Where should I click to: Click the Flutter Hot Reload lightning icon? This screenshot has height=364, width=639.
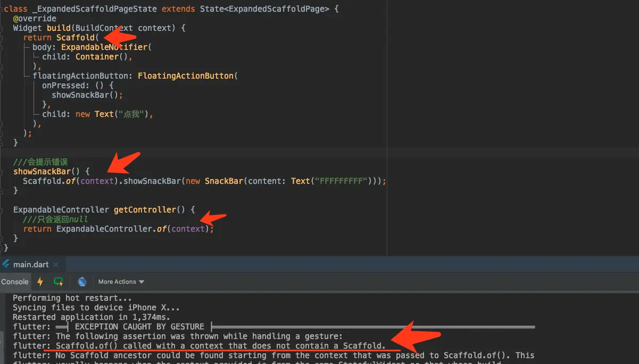(x=40, y=282)
